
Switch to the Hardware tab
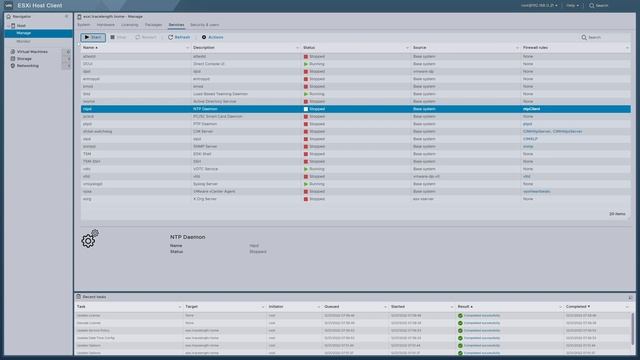[x=106, y=25]
